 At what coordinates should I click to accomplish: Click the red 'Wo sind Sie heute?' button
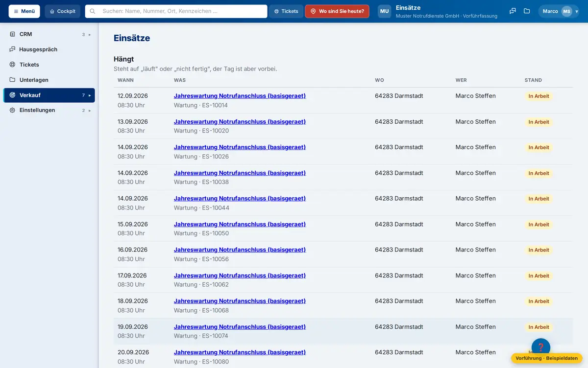pos(337,11)
